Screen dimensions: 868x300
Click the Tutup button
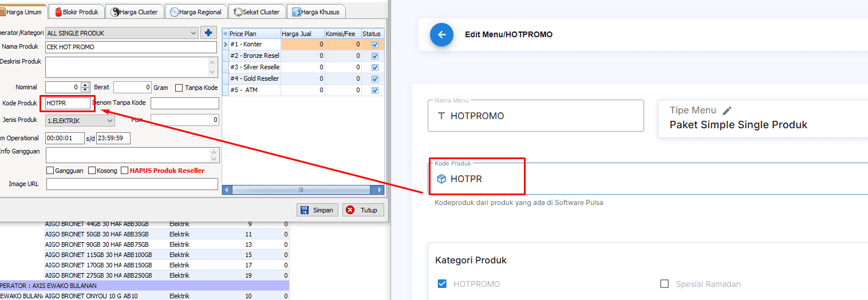tap(363, 210)
